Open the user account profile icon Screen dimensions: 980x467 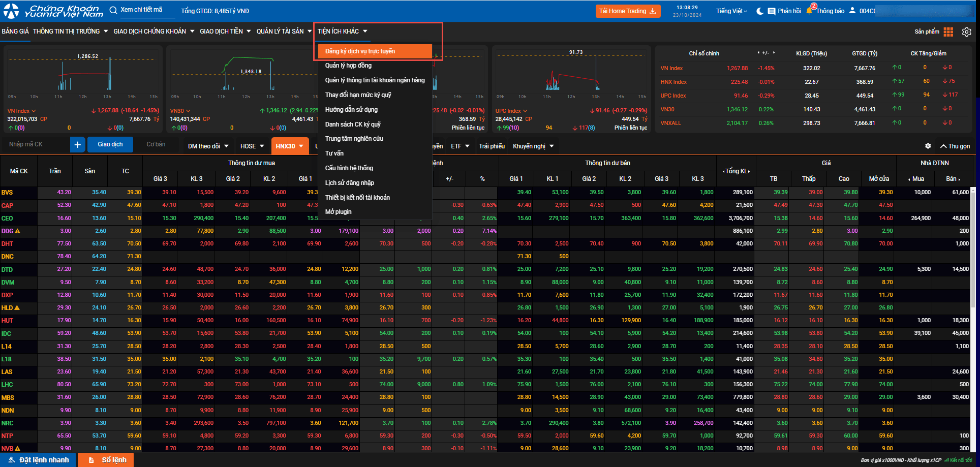pyautogui.click(x=852, y=11)
